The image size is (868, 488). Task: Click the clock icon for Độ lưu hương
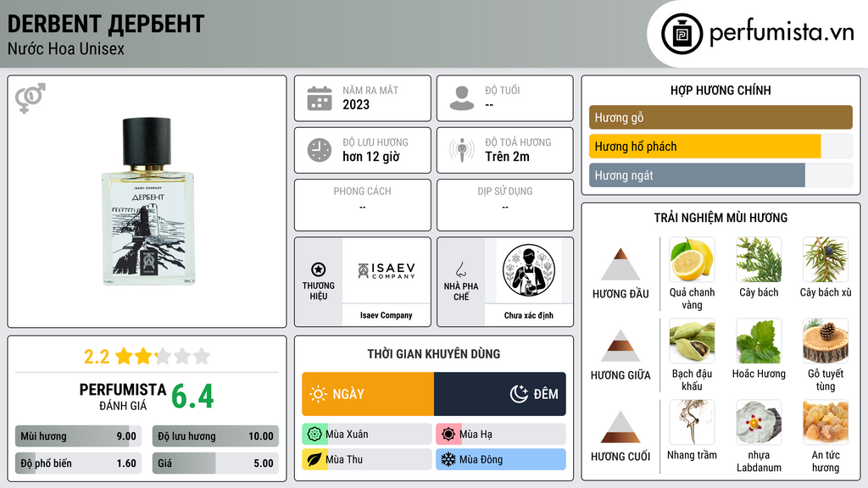coord(320,150)
